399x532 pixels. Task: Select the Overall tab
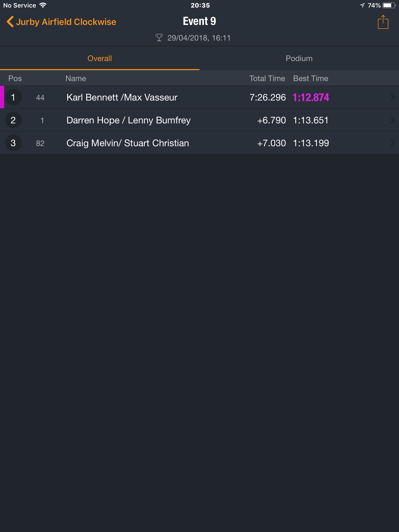coord(100,58)
